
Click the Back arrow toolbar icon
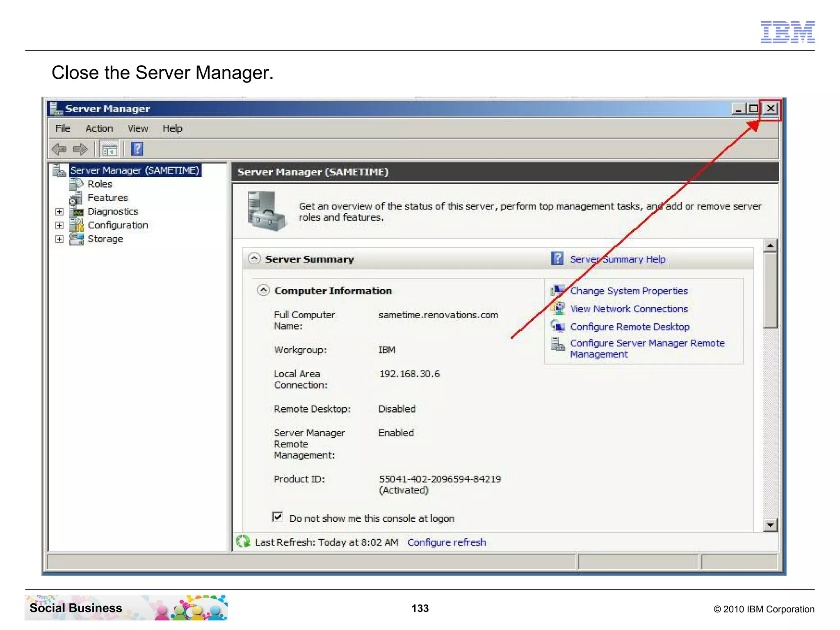(59, 149)
